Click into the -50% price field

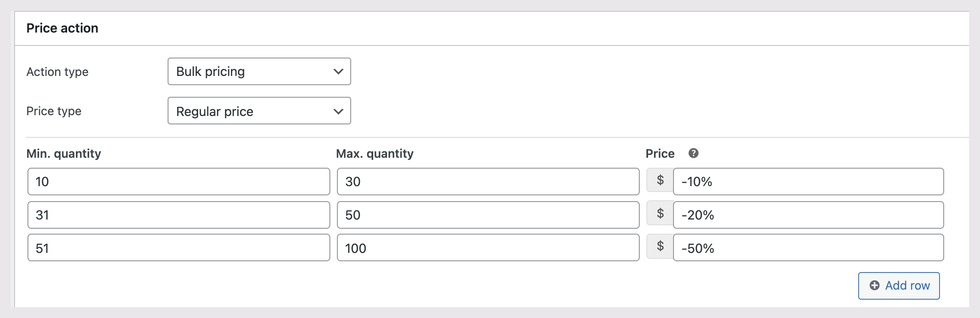[808, 248]
